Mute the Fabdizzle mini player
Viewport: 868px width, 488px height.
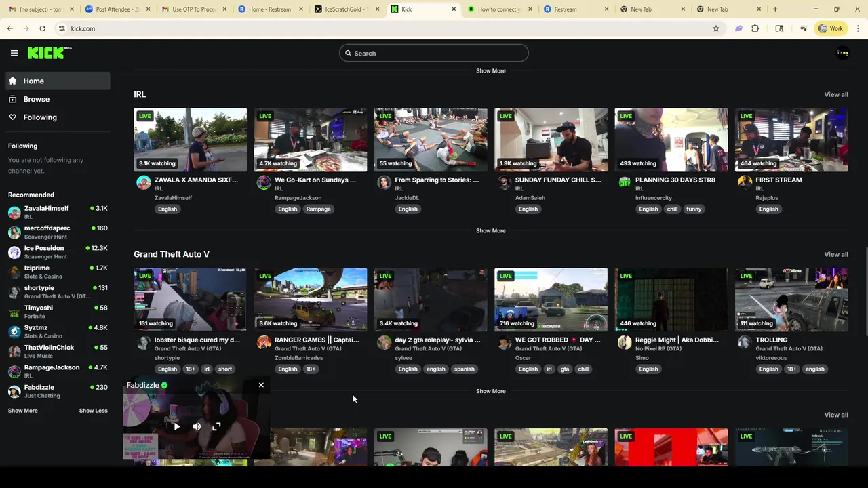(197, 426)
